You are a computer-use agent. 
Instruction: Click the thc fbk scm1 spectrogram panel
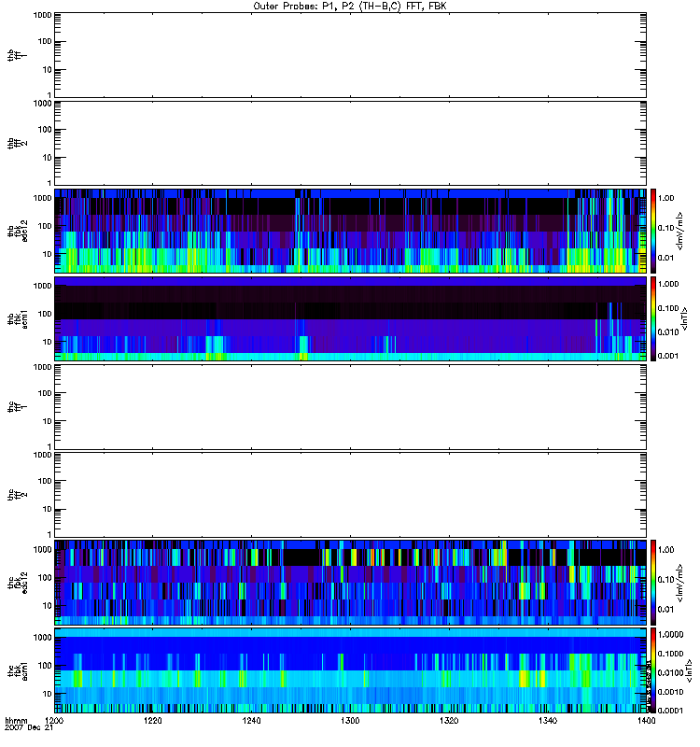tap(350, 670)
